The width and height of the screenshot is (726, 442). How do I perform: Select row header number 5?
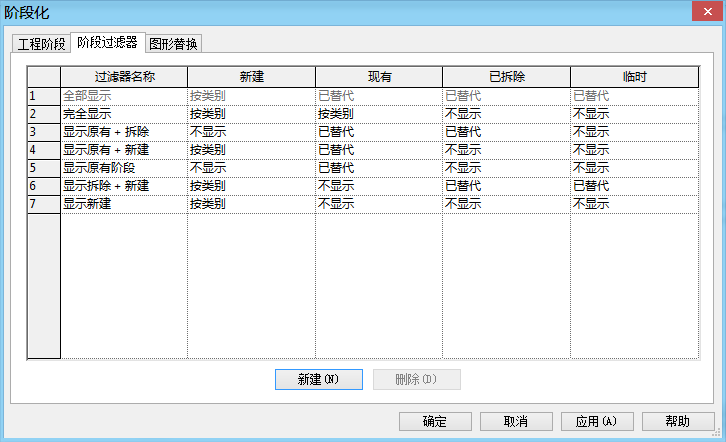pyautogui.click(x=44, y=168)
